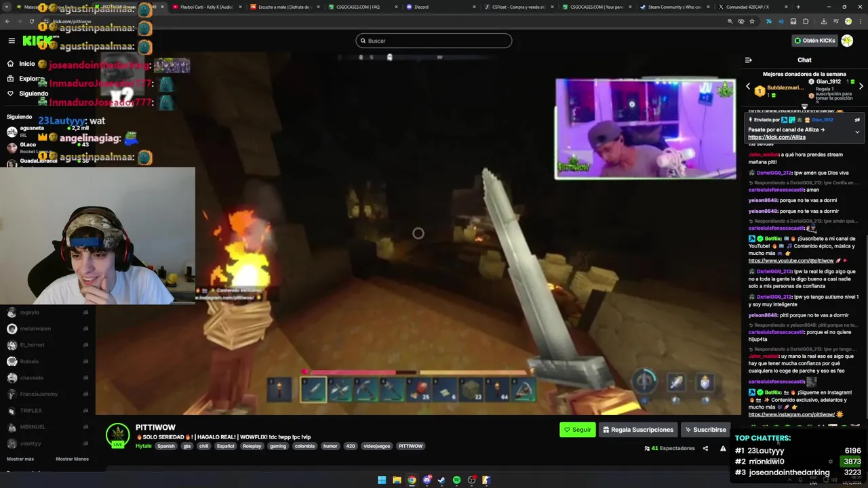Toggle offline eye icon beside FrancisJeremy
The width and height of the screenshot is (868, 488).
[x=85, y=394]
